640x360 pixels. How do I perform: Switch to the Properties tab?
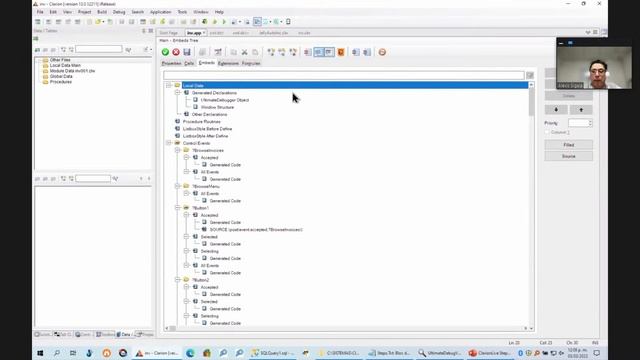click(171, 64)
